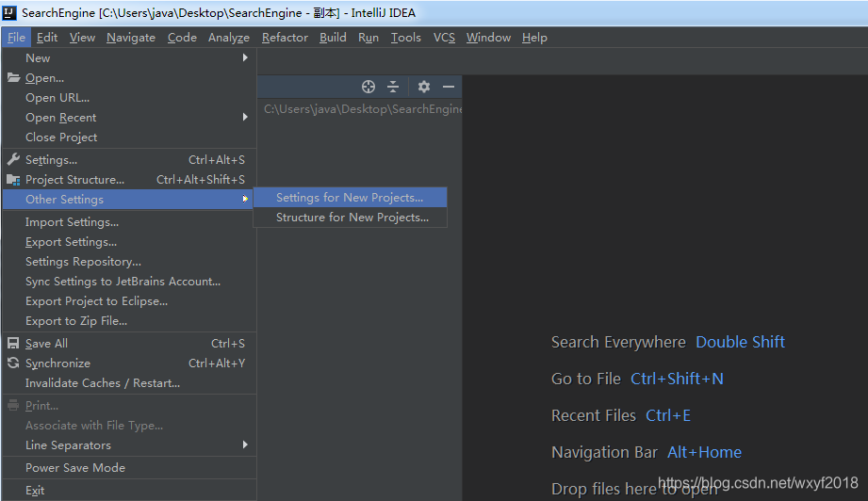Click the collapse all icon in project panel
The image size is (868, 501).
tap(393, 87)
